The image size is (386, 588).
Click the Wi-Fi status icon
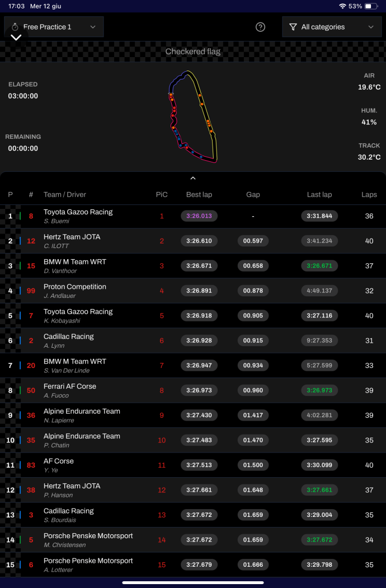pyautogui.click(x=342, y=6)
